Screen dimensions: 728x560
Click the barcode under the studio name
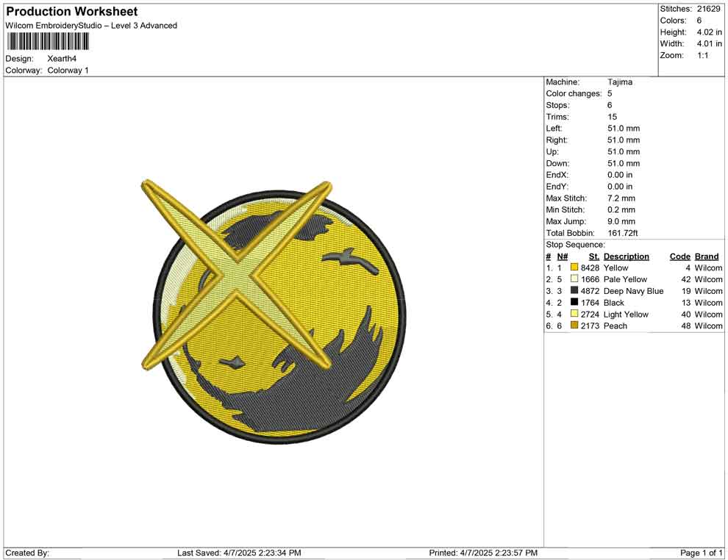tap(47, 42)
